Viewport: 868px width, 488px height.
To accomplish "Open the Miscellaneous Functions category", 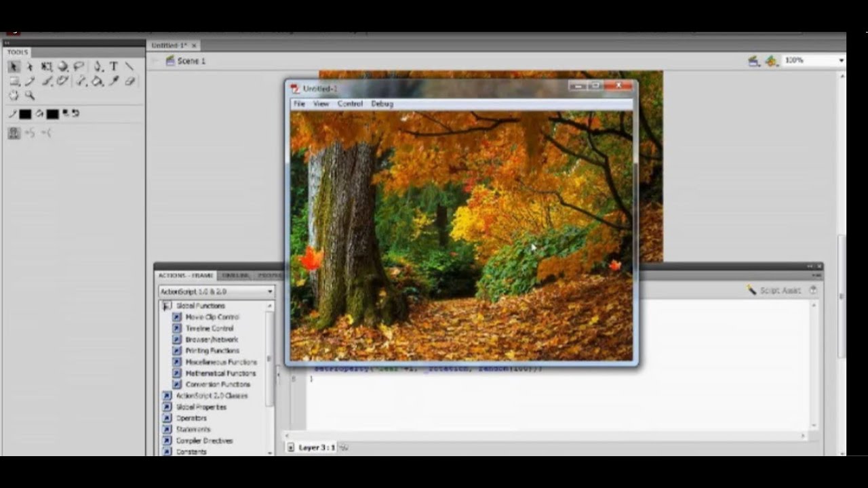I will coord(221,362).
